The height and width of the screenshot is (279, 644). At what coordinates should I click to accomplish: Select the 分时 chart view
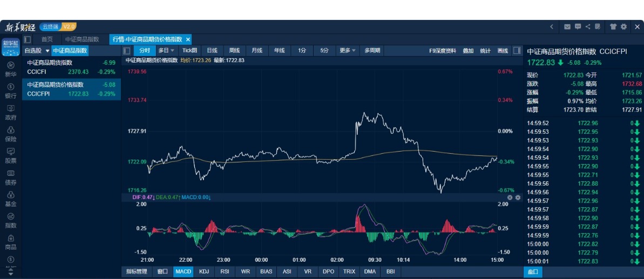[145, 51]
